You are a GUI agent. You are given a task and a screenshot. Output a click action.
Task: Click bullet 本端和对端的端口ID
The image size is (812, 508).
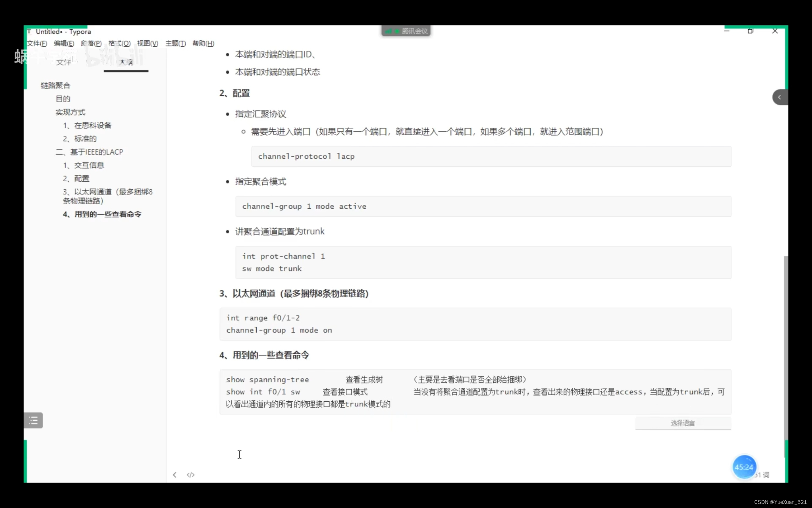click(x=275, y=54)
